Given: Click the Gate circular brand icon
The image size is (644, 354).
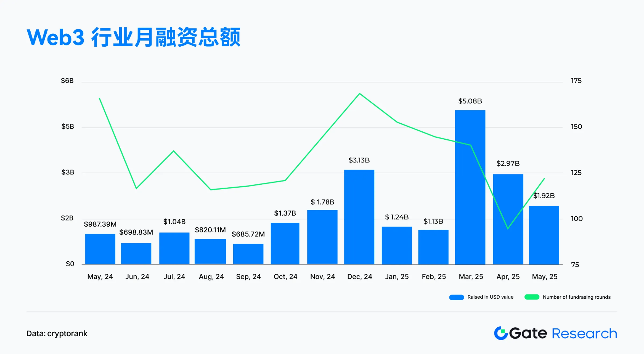Looking at the screenshot, I should click(x=501, y=333).
